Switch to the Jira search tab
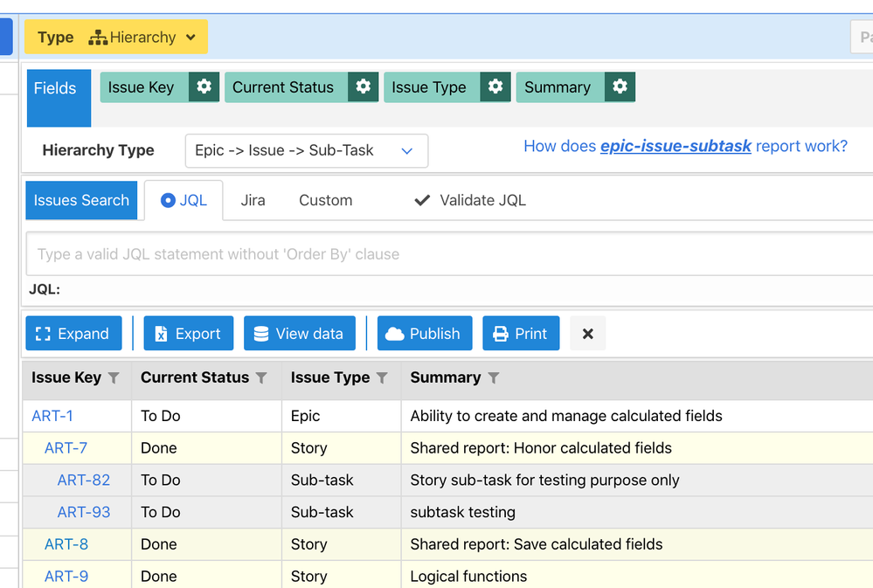Image resolution: width=873 pixels, height=588 pixels. (x=253, y=200)
